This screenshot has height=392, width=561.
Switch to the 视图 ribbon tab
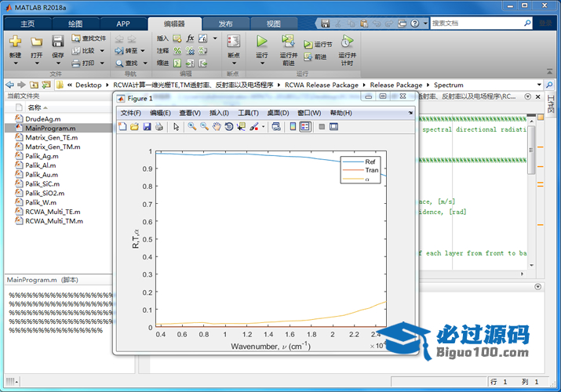click(x=273, y=24)
